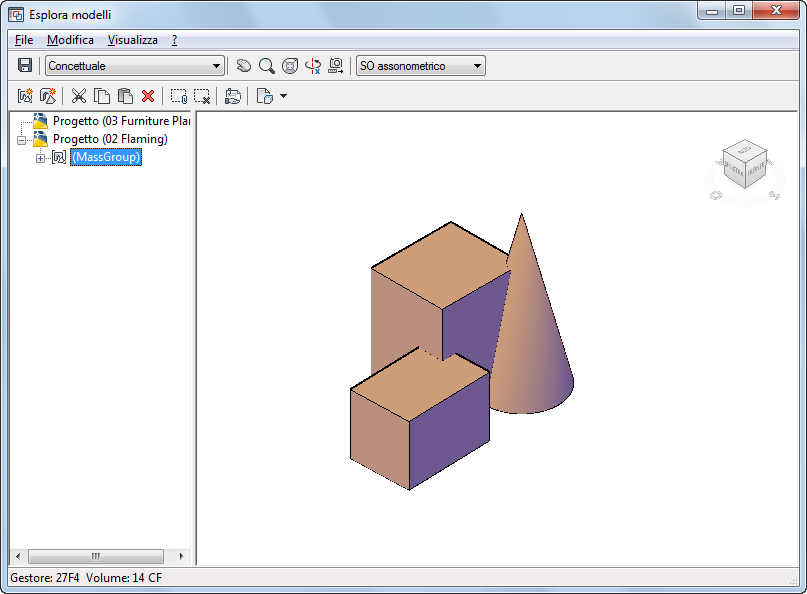This screenshot has height=594, width=807.
Task: Click the MassGroup node icon
Action: (59, 157)
